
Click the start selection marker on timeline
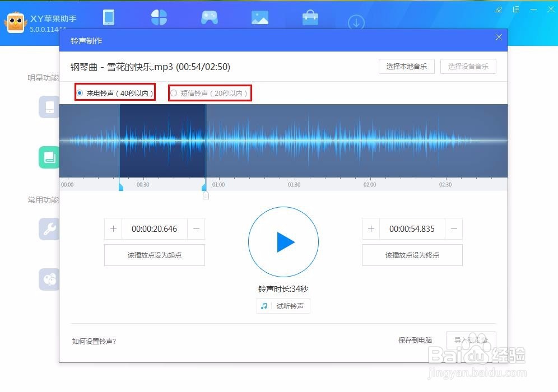point(120,186)
